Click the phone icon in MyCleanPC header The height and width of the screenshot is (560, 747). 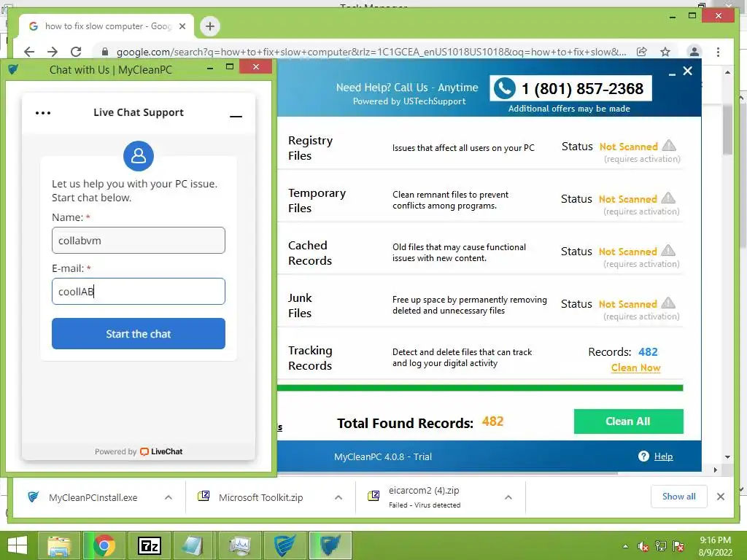click(x=505, y=88)
